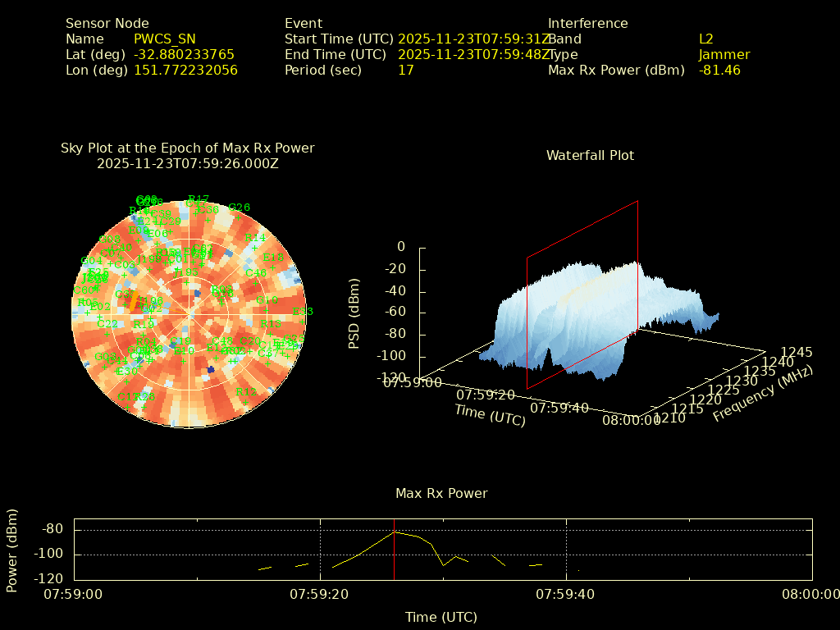
Task: Click the 07:59:40 tick on Max Rx Power axis
Action: [566, 594]
